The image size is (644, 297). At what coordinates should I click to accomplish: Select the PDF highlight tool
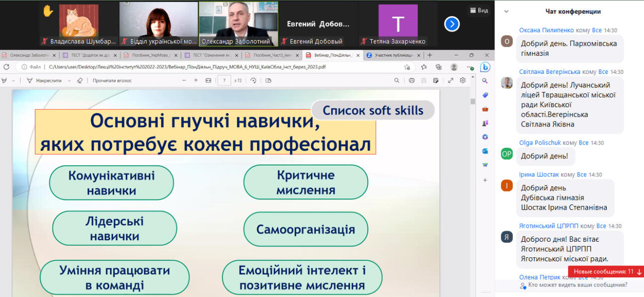[x=4, y=80]
